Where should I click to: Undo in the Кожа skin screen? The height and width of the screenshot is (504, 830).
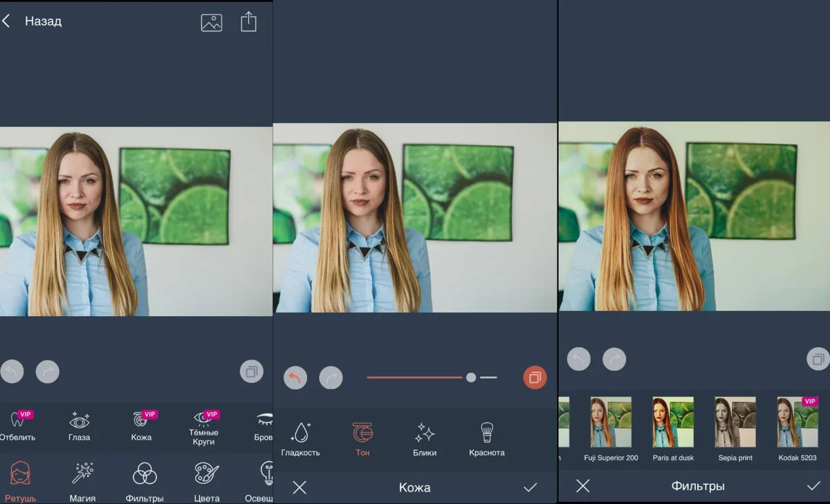(295, 377)
